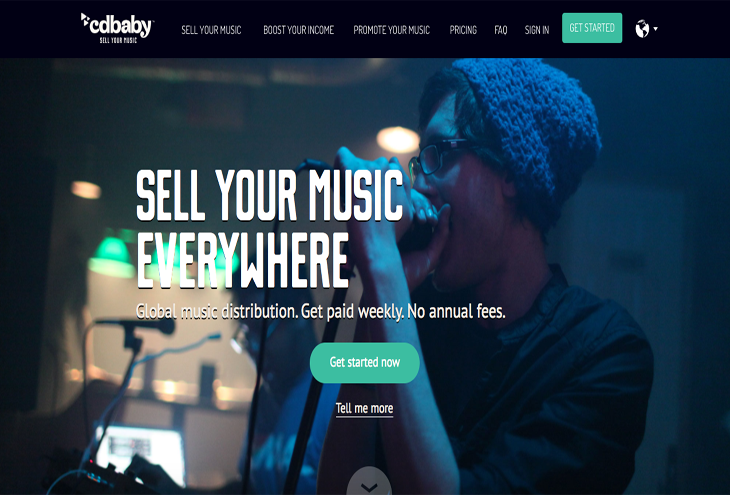Click the scroll-down chevron circle
Image resolution: width=730 pixels, height=495 pixels.
(369, 481)
